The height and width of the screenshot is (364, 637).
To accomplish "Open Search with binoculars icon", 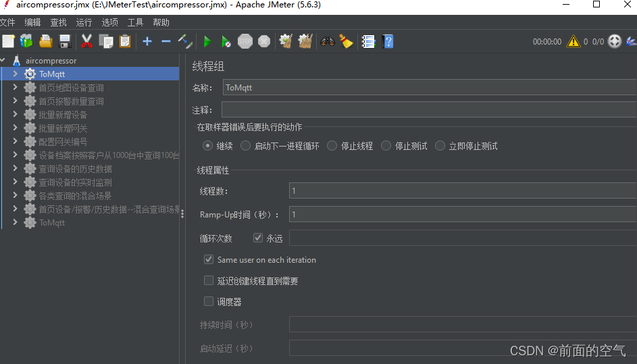I will click(328, 41).
